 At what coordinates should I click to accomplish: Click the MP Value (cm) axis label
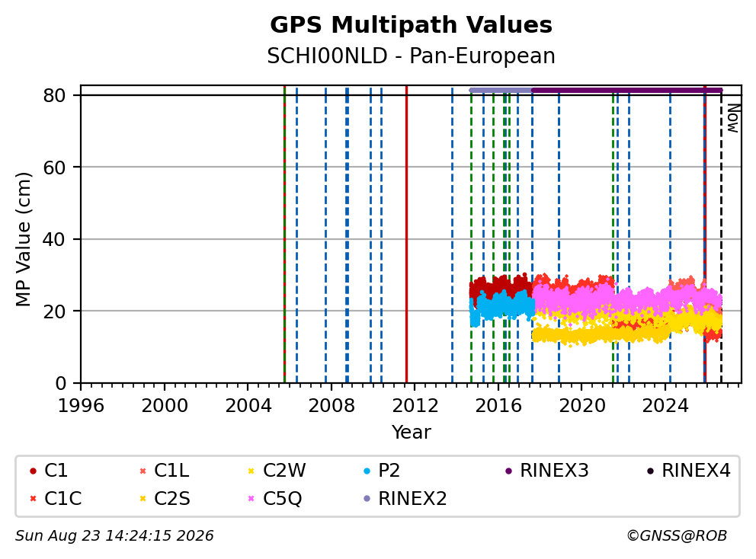point(23,239)
